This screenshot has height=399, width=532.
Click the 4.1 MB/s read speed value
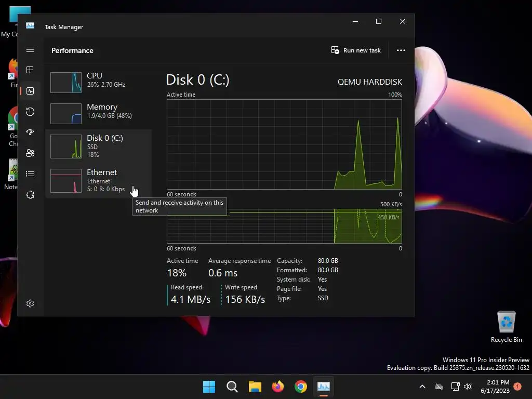[190, 299]
